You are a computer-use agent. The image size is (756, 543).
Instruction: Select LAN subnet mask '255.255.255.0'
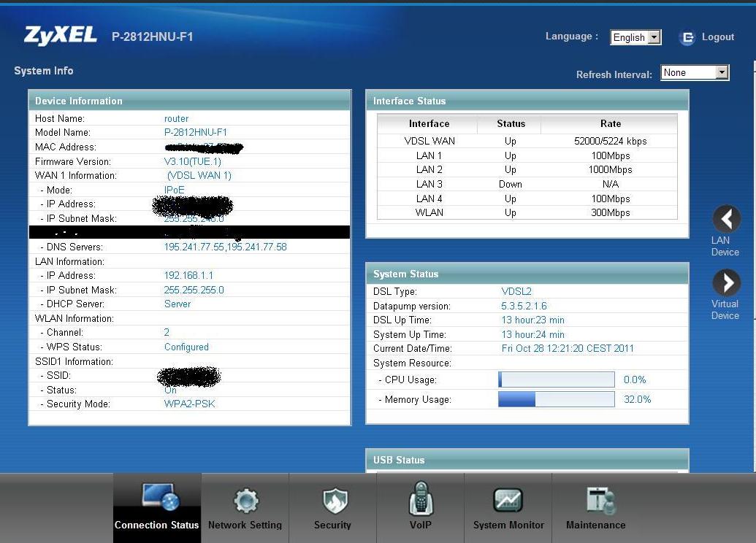[x=194, y=290]
